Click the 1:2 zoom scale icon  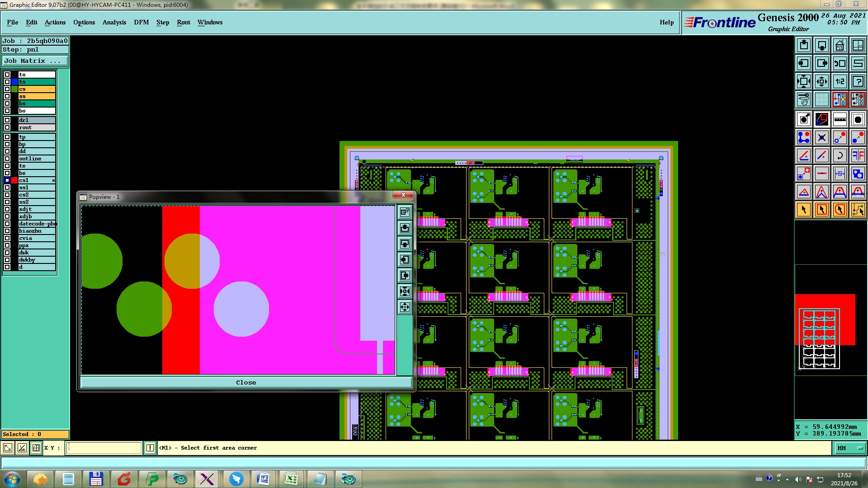(840, 81)
